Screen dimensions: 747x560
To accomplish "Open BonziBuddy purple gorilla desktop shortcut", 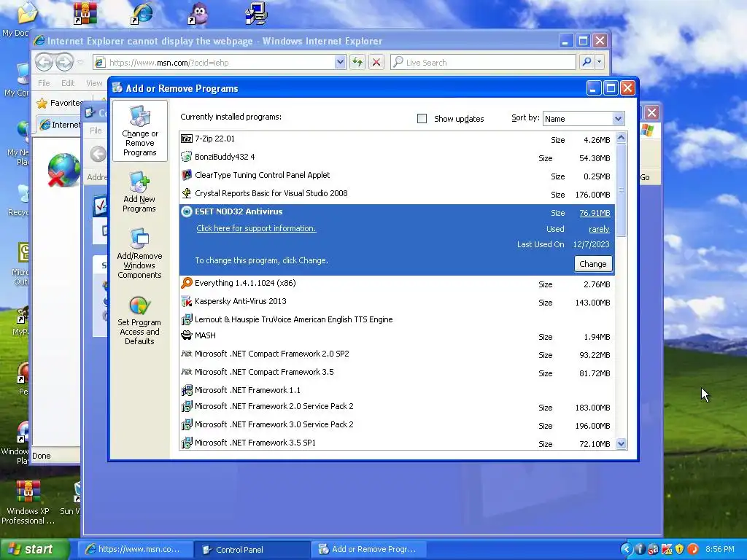I will 198,13.
